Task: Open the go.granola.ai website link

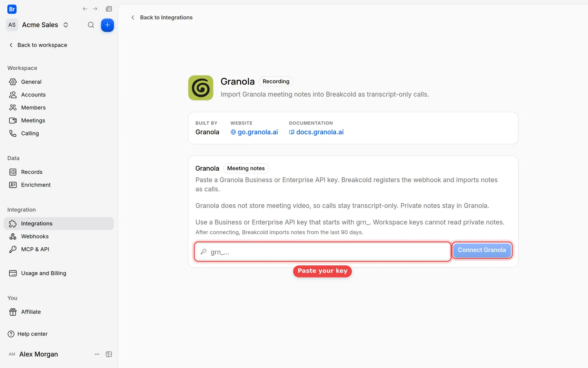Action: pyautogui.click(x=254, y=132)
